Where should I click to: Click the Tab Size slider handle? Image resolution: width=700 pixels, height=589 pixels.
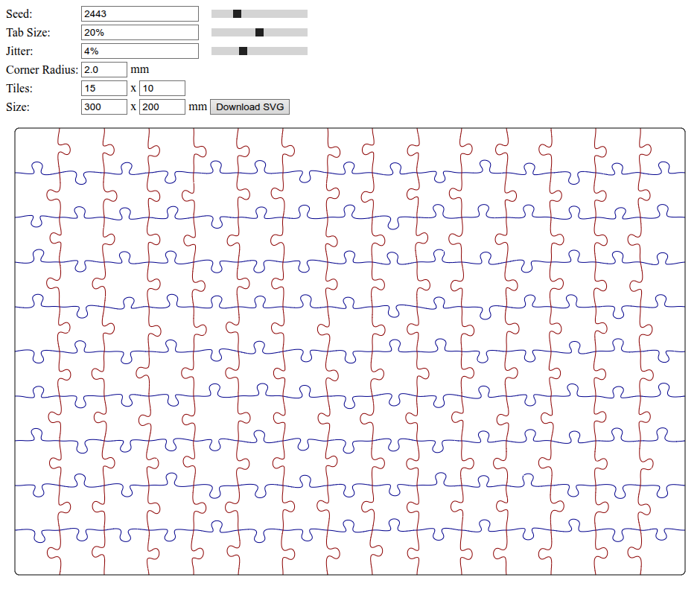(259, 32)
